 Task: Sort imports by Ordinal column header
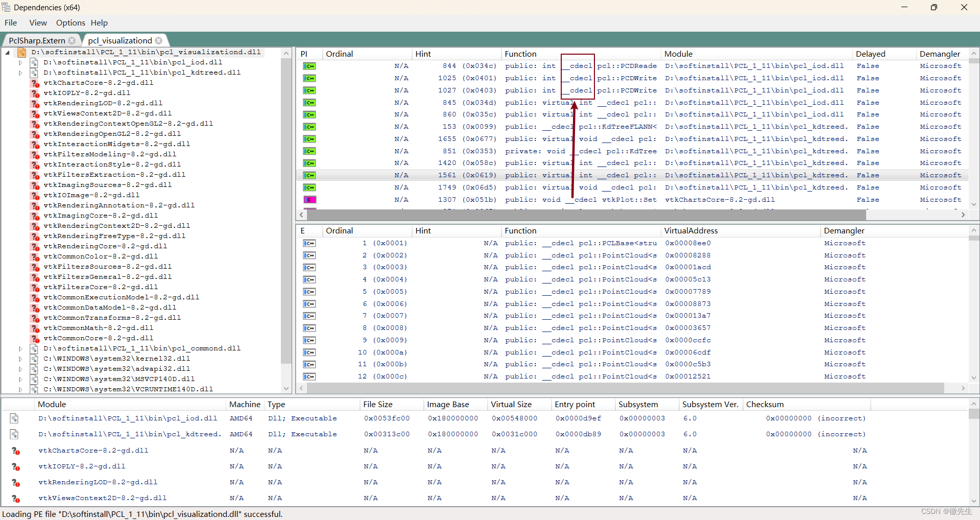click(x=367, y=54)
